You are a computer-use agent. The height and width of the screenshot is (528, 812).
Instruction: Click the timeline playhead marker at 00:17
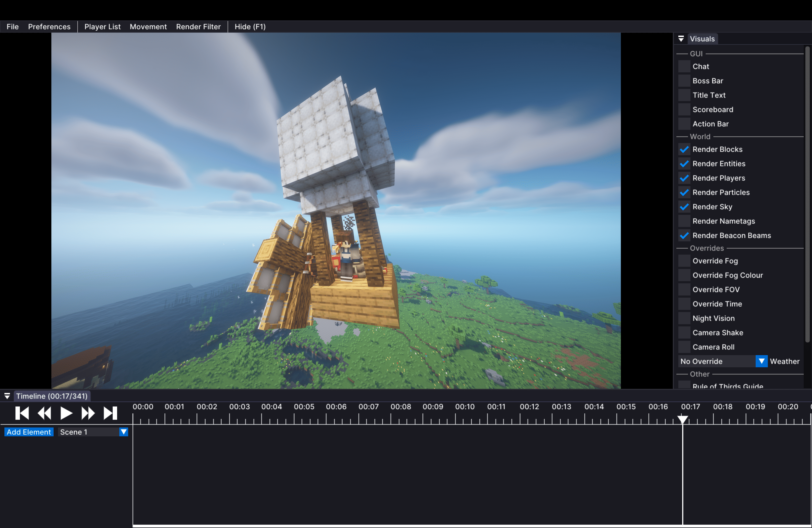682,419
